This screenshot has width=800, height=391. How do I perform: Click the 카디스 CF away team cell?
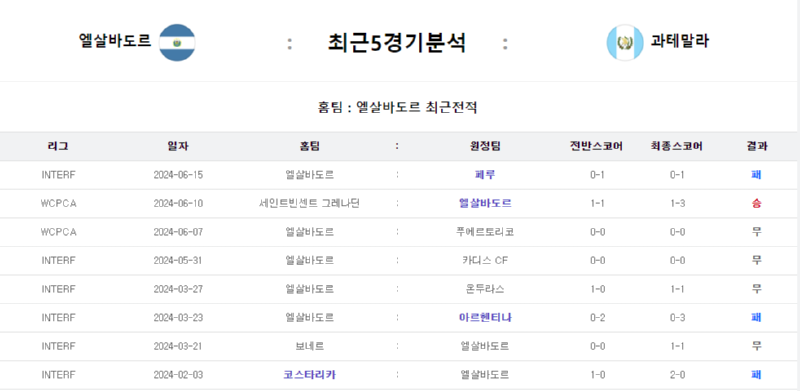[485, 261]
